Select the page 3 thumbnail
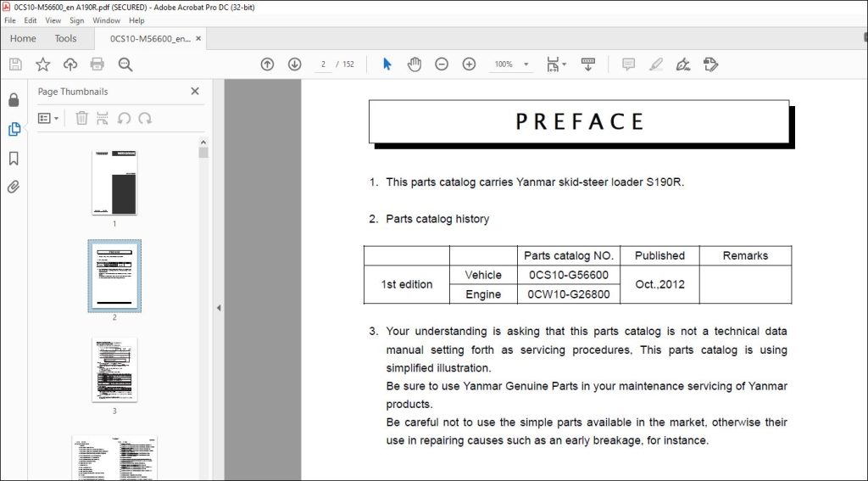Screen dimensions: 868x481 (x=114, y=370)
